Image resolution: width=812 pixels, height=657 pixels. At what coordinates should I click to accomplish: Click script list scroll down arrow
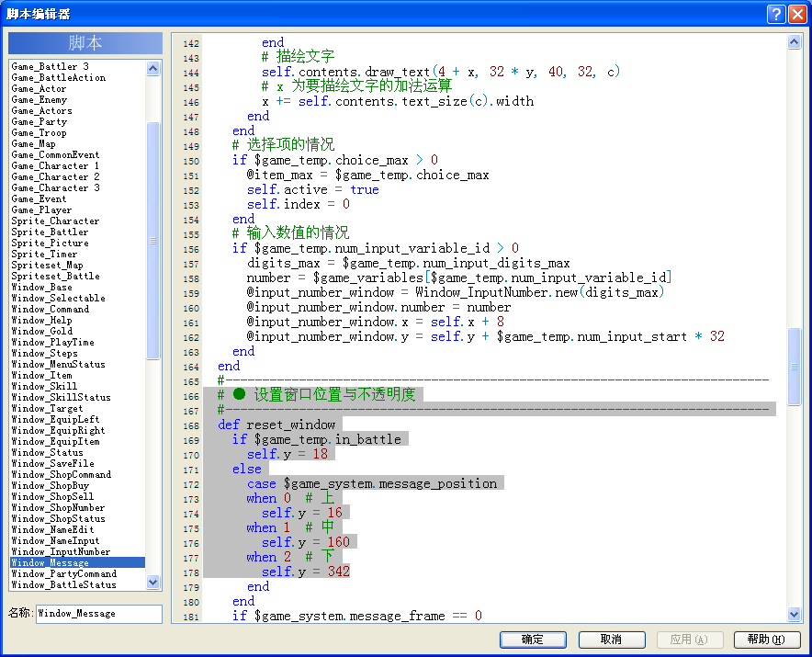[152, 582]
